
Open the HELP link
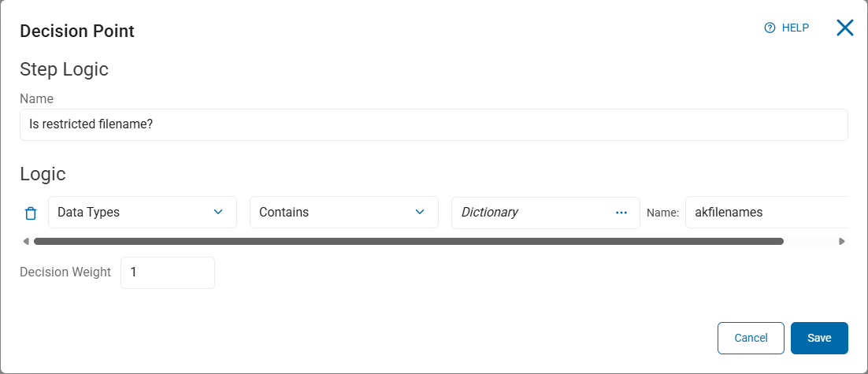[x=795, y=28]
